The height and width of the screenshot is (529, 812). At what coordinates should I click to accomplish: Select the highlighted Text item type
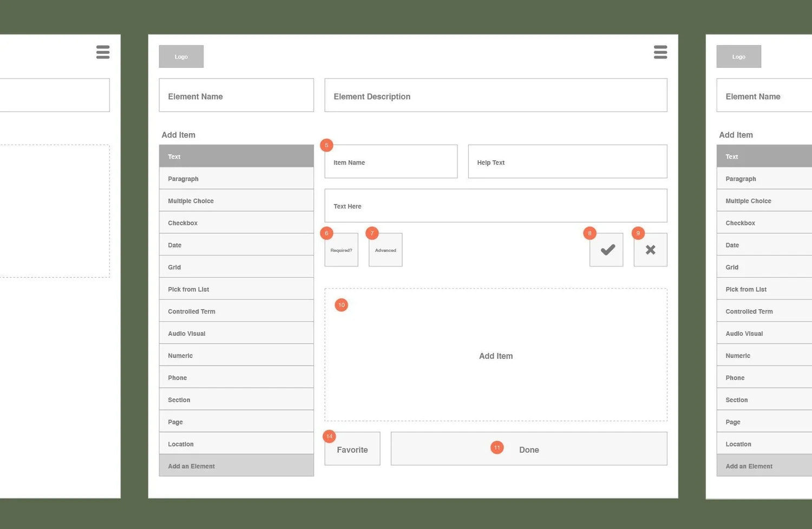(x=236, y=156)
